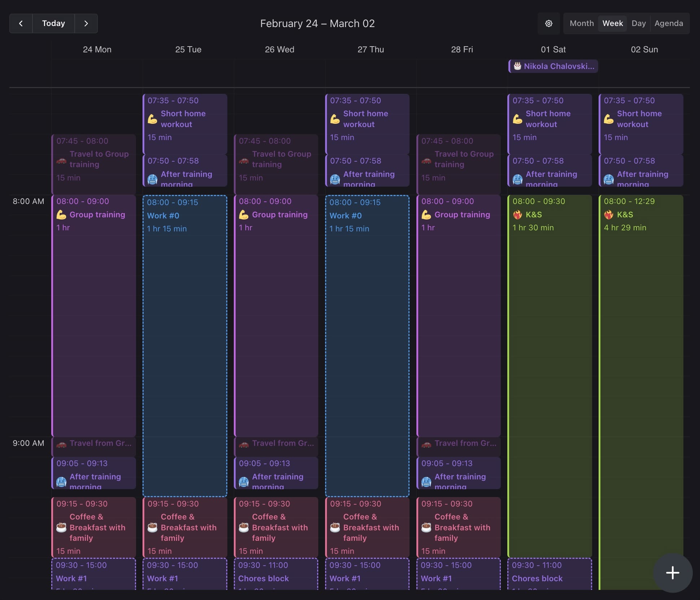Go to the previous week
Viewport: 700px width, 600px height.
21,23
